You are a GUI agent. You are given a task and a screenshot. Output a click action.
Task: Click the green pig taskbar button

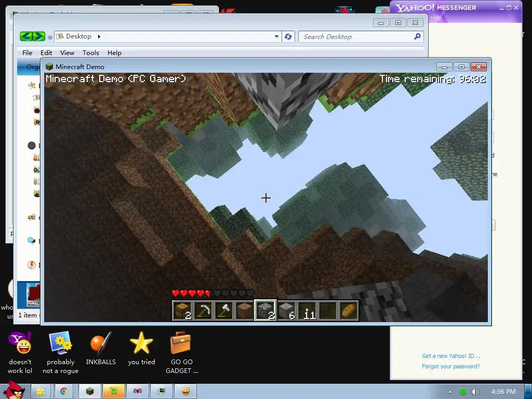pyautogui.click(x=114, y=392)
